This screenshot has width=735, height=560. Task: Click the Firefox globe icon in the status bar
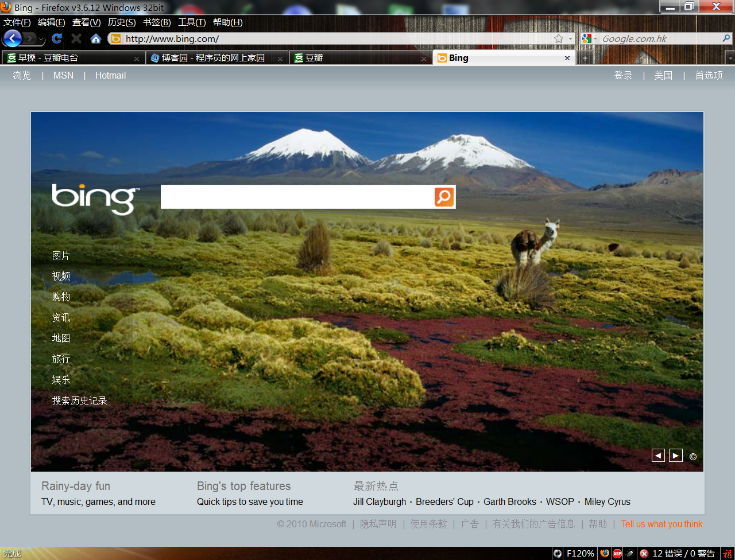[x=604, y=553]
